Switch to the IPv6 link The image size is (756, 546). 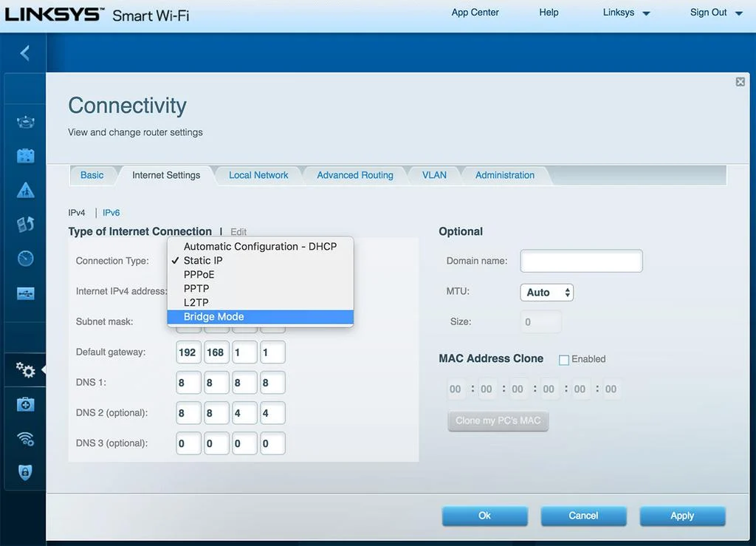click(111, 213)
